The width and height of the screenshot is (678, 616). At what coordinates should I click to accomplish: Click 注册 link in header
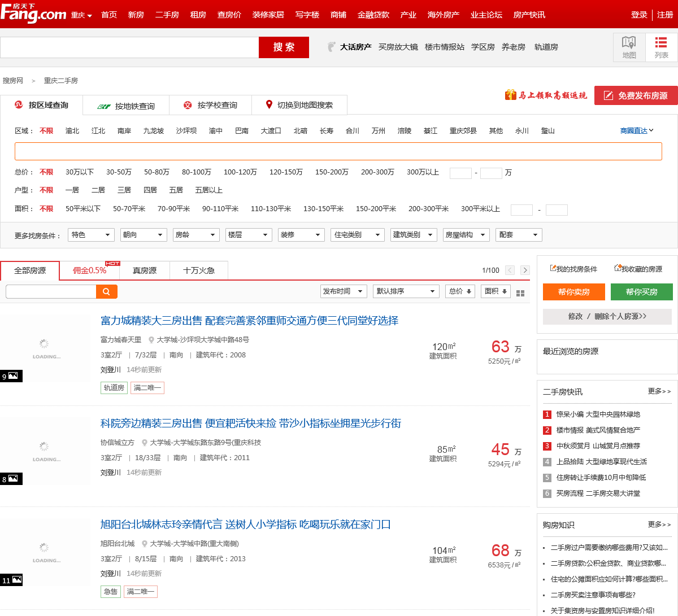coord(665,15)
